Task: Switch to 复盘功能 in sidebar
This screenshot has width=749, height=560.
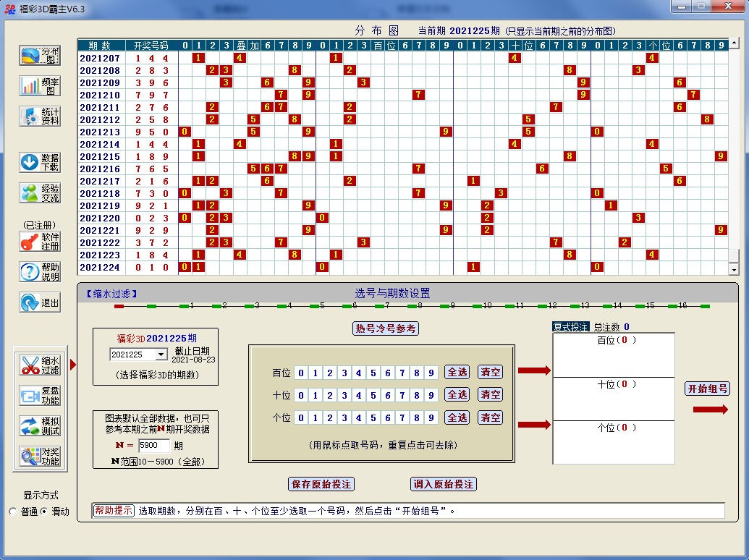Action: tap(41, 396)
